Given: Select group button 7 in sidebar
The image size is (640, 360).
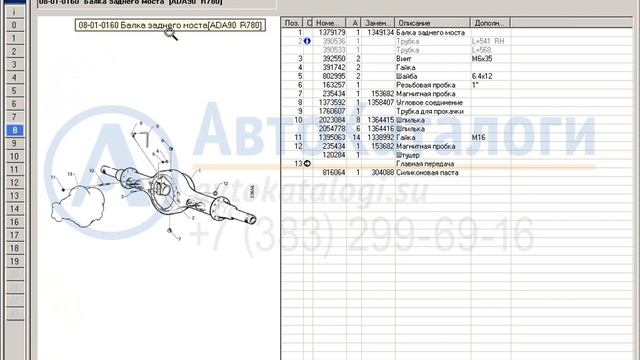Looking at the screenshot, I should click(x=14, y=117).
